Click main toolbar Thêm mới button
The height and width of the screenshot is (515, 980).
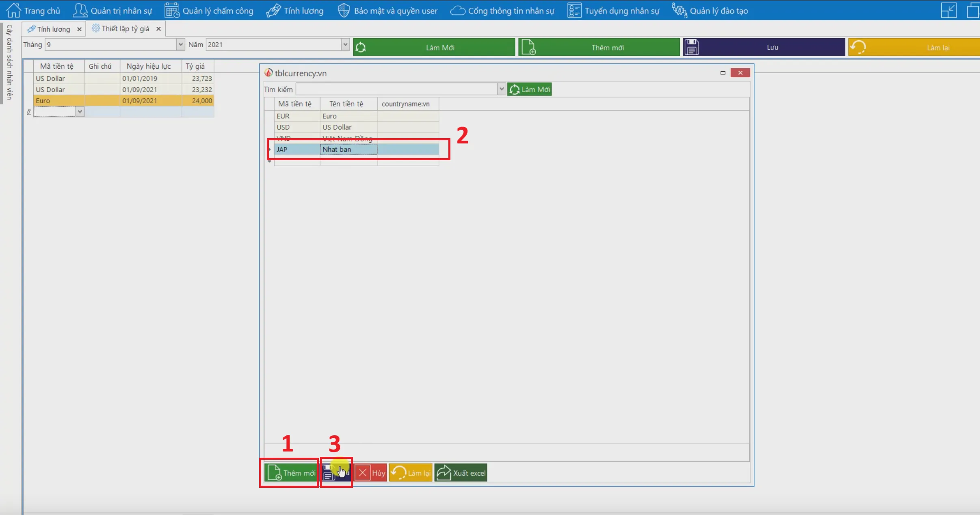(599, 47)
